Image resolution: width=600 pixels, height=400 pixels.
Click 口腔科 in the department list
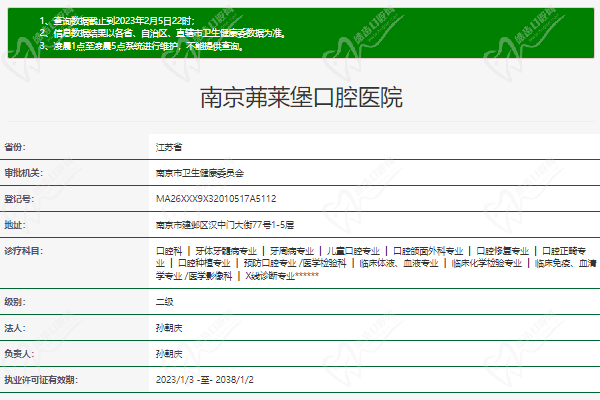169,251
